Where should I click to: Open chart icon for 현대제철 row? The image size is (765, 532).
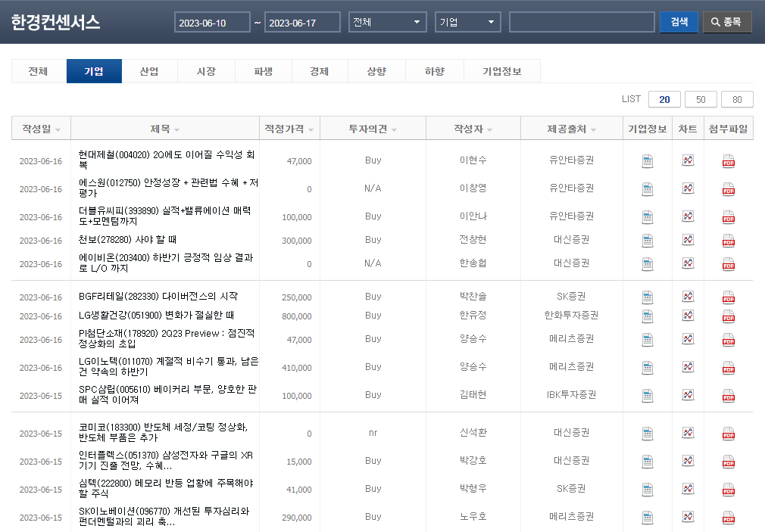pos(688,160)
